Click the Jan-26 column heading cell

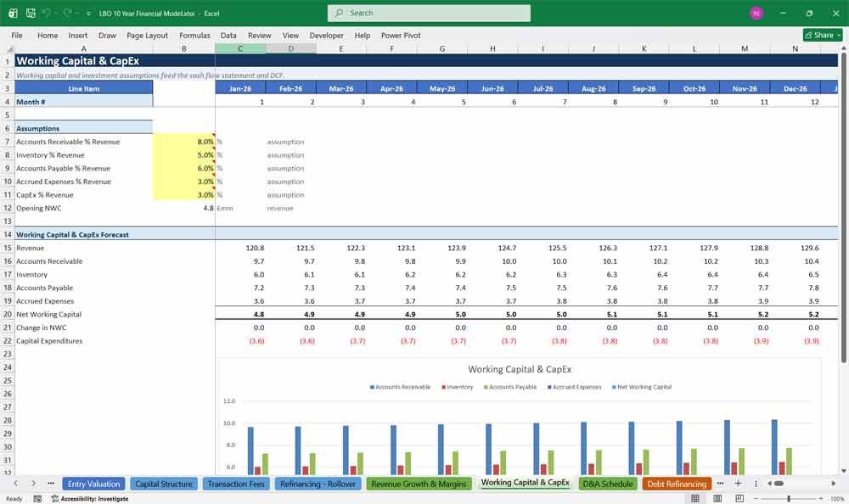coord(240,88)
